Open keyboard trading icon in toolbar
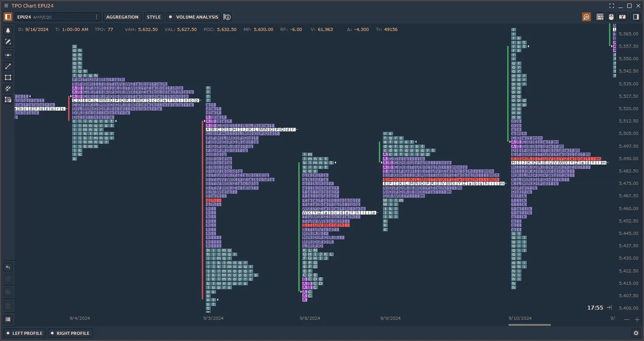 tap(600, 17)
